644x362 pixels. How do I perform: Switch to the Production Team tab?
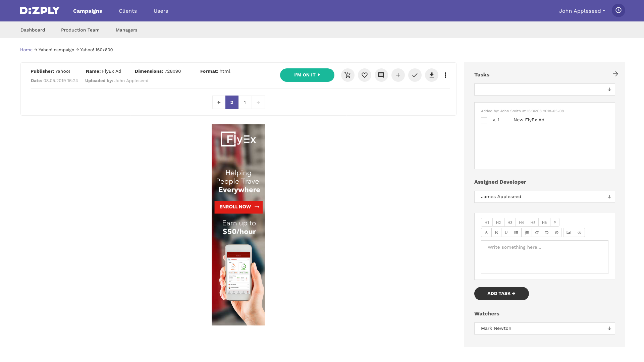80,30
